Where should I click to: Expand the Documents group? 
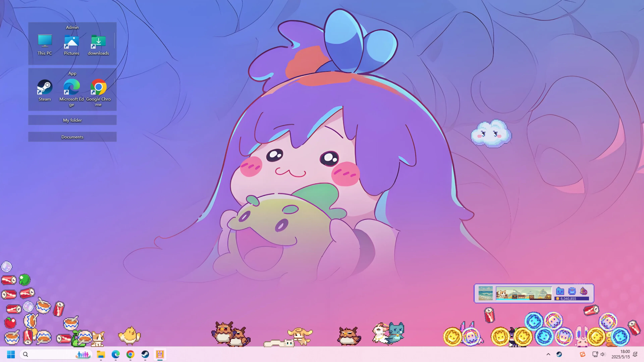tap(72, 137)
